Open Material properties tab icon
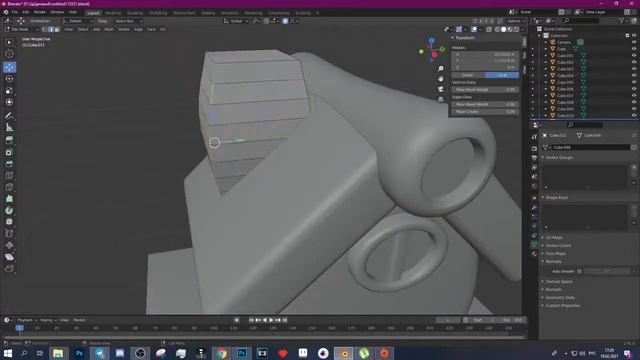 click(534, 253)
